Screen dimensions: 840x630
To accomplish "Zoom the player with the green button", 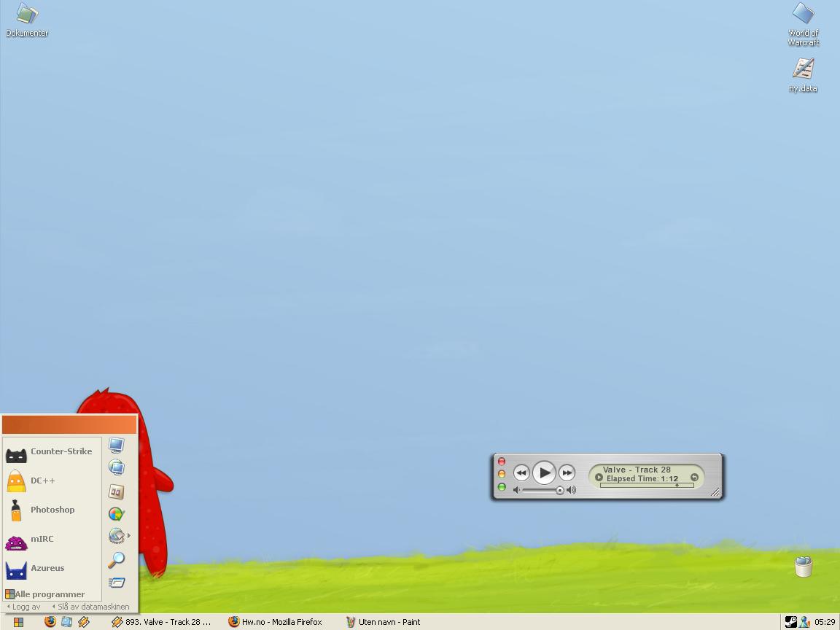I will pyautogui.click(x=502, y=486).
